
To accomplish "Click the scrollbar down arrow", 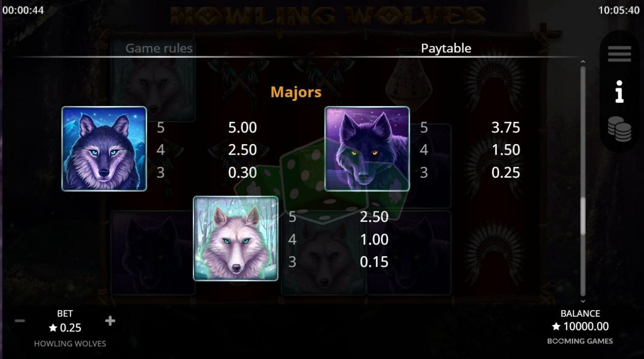I will 583,301.
